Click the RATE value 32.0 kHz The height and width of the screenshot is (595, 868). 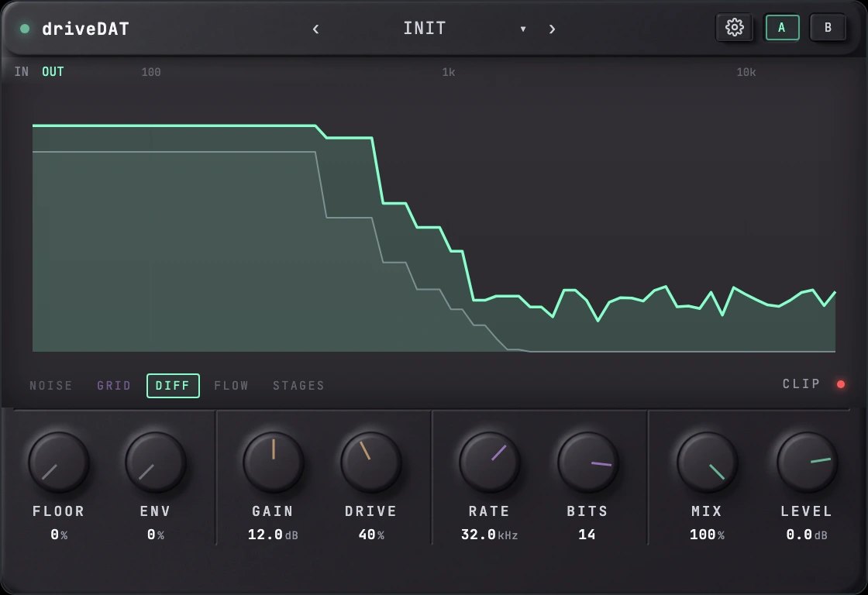tap(489, 535)
